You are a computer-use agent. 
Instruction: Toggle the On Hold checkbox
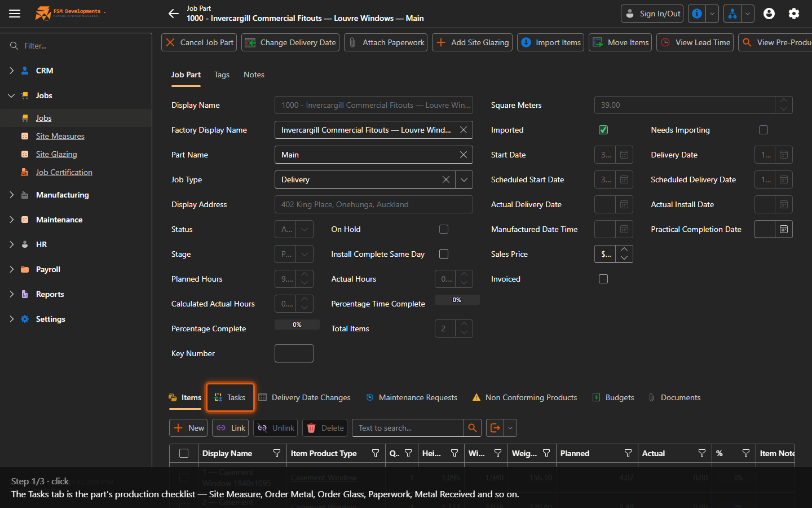(x=444, y=229)
